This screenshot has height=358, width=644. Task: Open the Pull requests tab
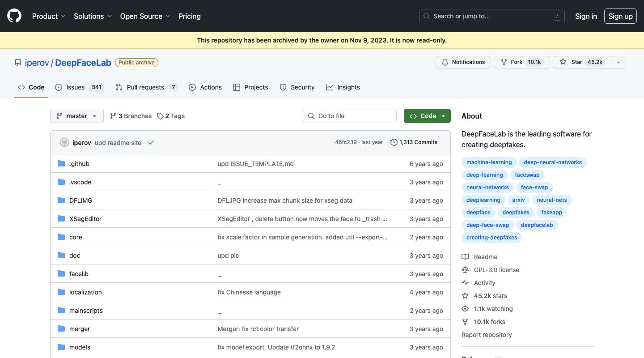(x=145, y=87)
